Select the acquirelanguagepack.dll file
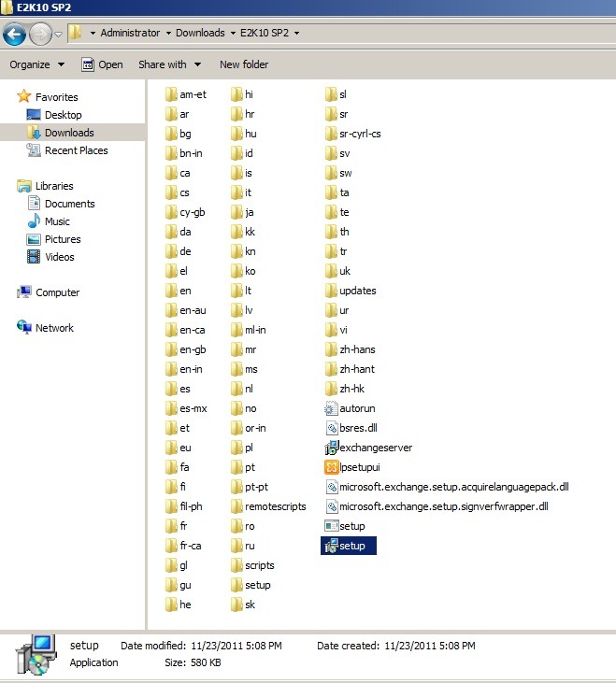This screenshot has width=616, height=683. click(453, 487)
